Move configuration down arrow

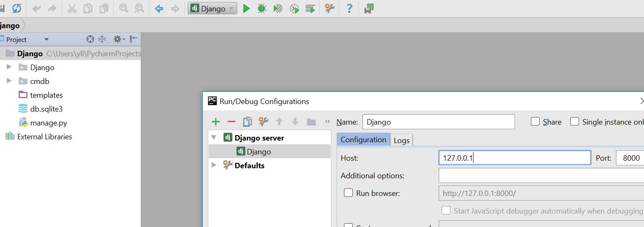295,122
